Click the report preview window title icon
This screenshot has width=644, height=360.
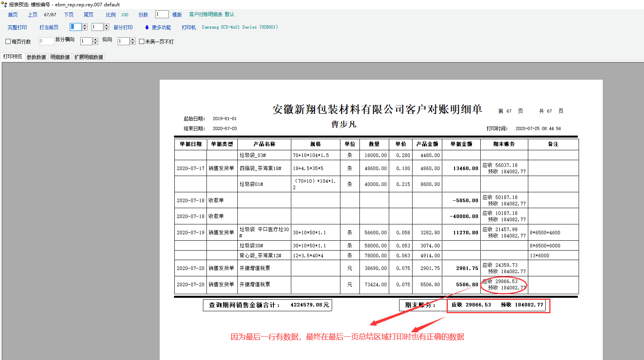pos(4,4)
